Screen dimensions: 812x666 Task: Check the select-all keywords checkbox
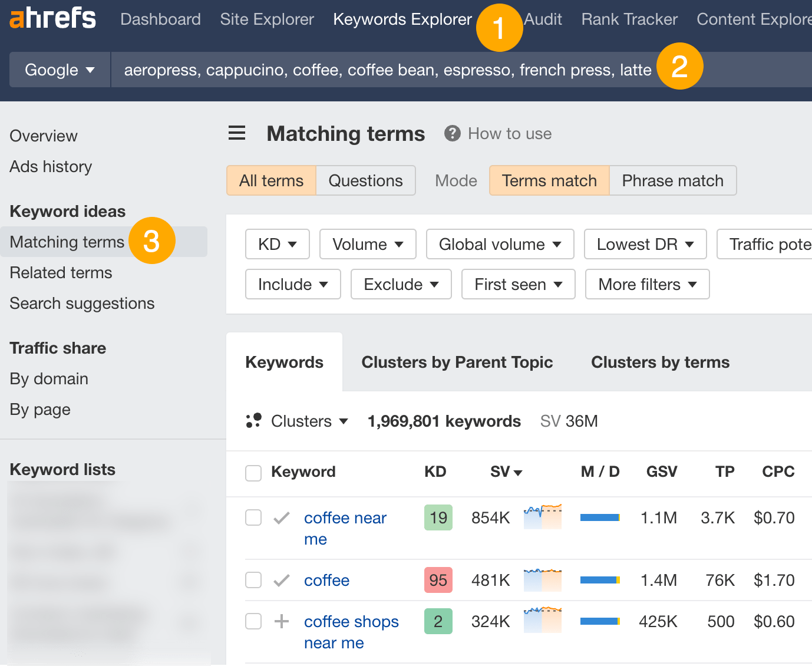[253, 472]
